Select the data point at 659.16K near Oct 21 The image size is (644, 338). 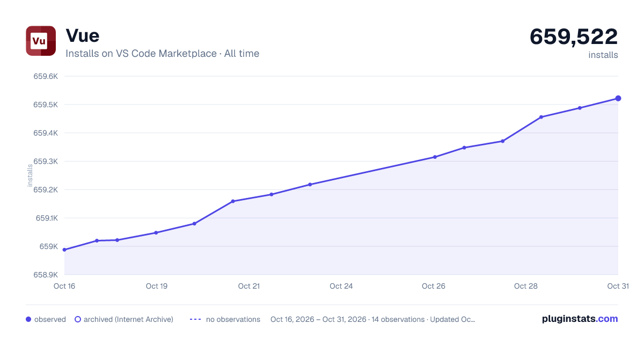(x=233, y=201)
